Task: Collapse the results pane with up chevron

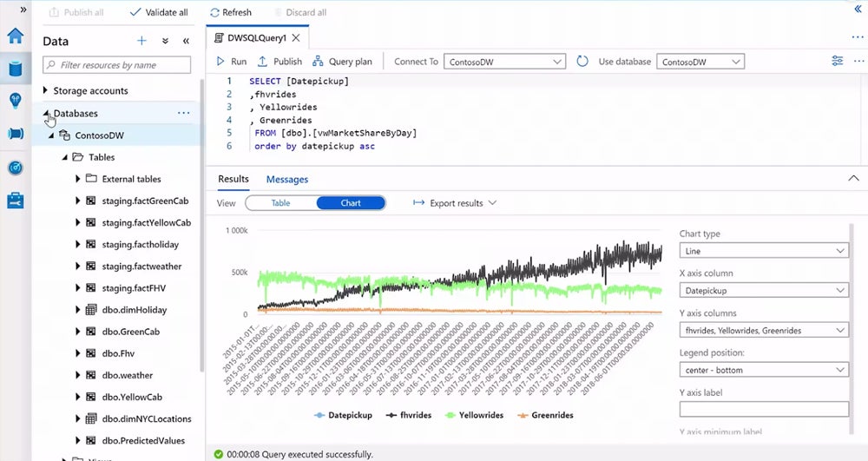Action: [853, 178]
